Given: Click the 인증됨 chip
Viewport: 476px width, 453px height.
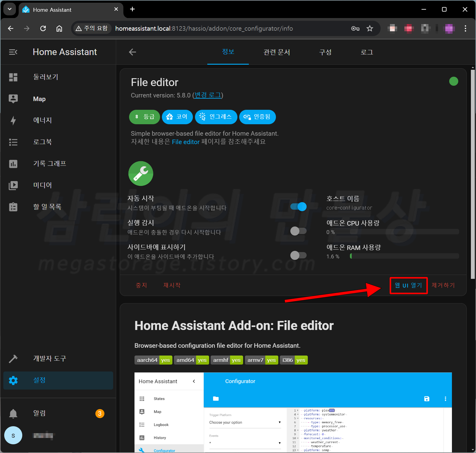Looking at the screenshot, I should pos(258,117).
